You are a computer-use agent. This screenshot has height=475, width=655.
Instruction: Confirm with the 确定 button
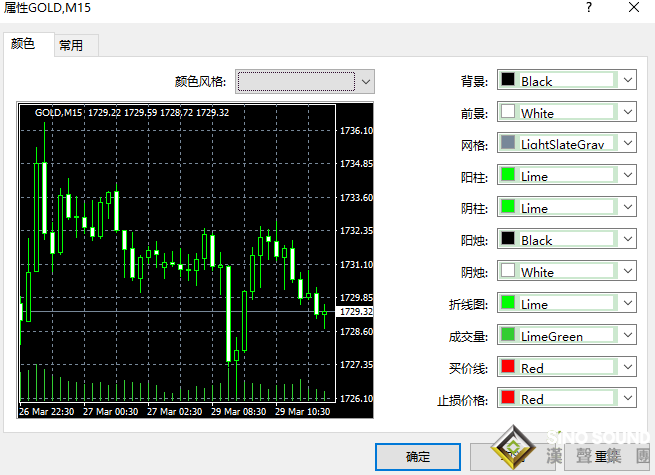tap(418, 457)
